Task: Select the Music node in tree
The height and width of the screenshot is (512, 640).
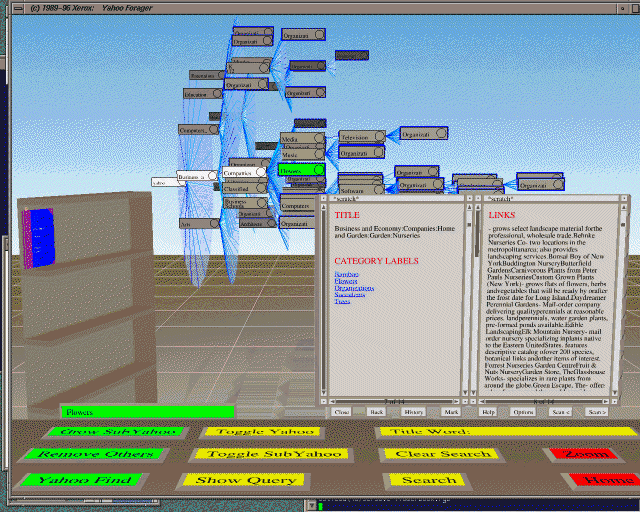Action: [x=302, y=155]
